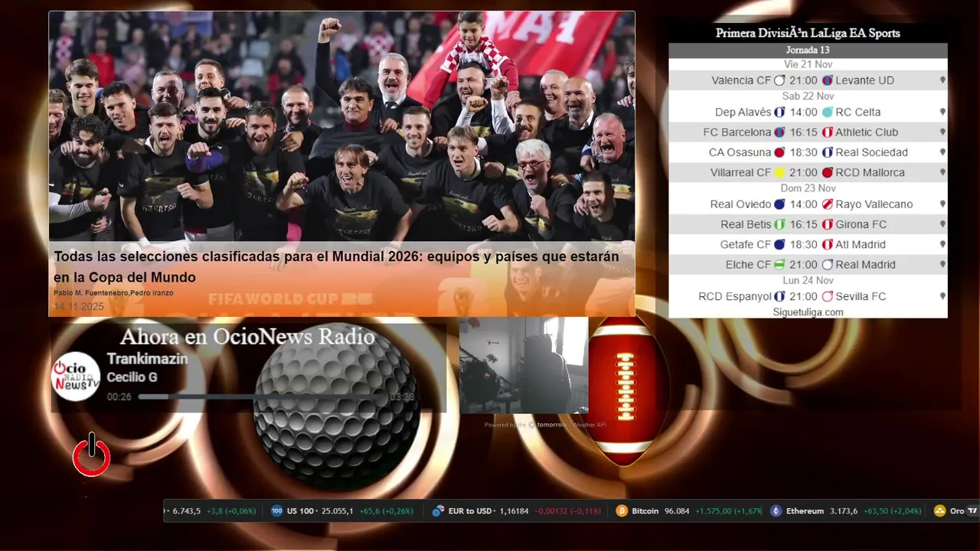Screen dimensions: 980x551
Task: Click the green Real Betis crest
Action: (779, 224)
